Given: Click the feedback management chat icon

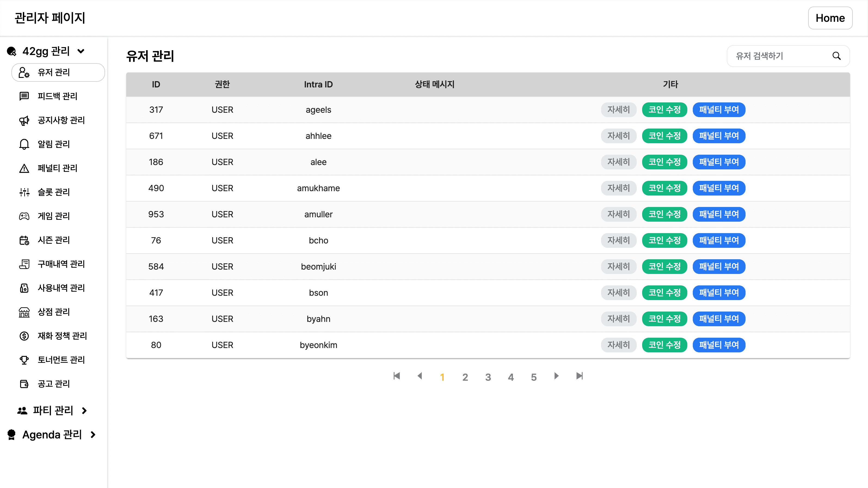Looking at the screenshot, I should 24,96.
